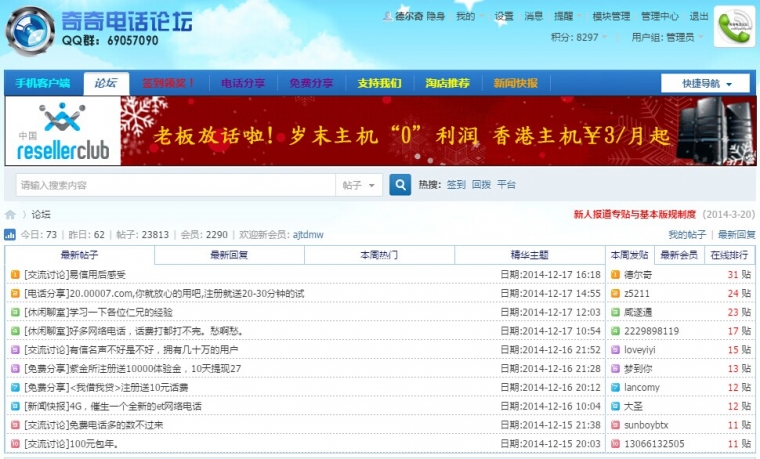Click the blue search magnifier button
The image size is (760, 459).
(x=400, y=185)
